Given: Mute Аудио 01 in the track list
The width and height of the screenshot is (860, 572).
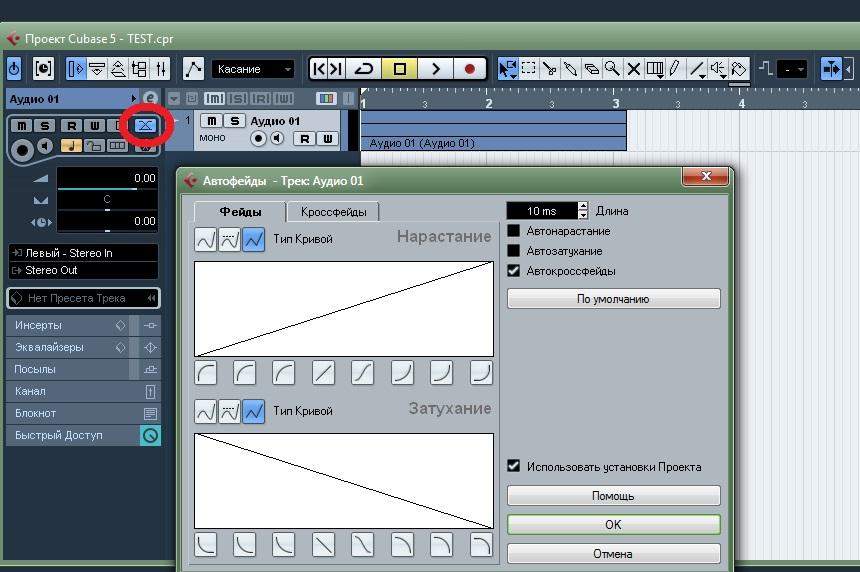Looking at the screenshot, I should pos(211,121).
